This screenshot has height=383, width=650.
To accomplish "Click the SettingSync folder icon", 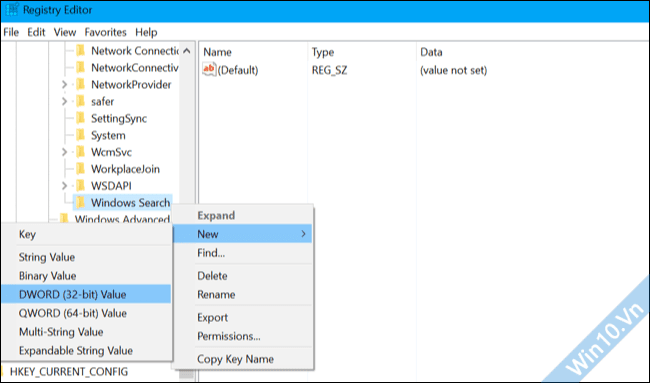I will 80,118.
